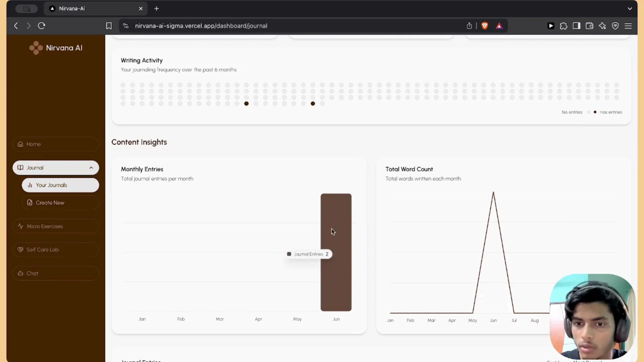Open the Brave wallet icon

[x=589, y=26]
